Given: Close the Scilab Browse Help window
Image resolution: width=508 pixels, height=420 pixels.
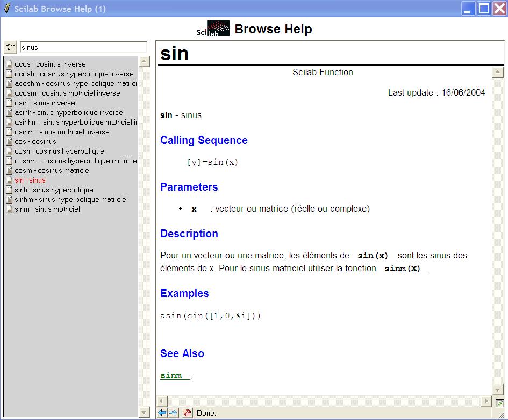Looking at the screenshot, I should pyautogui.click(x=499, y=9).
